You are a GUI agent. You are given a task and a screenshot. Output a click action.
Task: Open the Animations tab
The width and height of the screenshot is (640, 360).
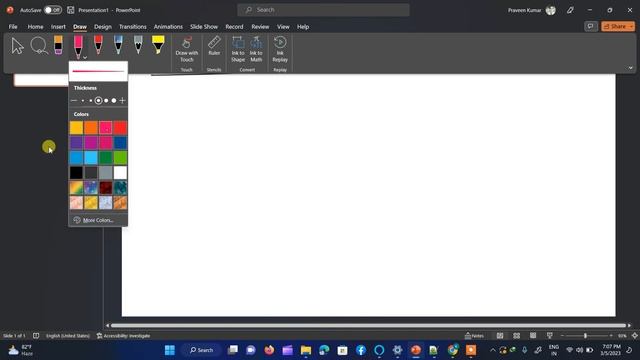(x=168, y=27)
